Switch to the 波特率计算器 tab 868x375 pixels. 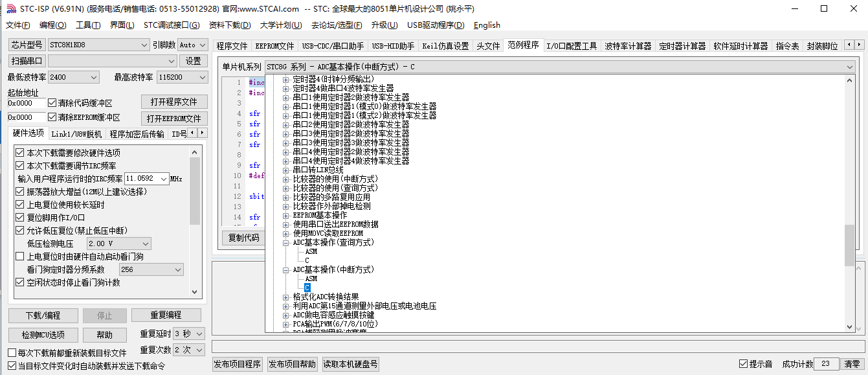(x=628, y=46)
